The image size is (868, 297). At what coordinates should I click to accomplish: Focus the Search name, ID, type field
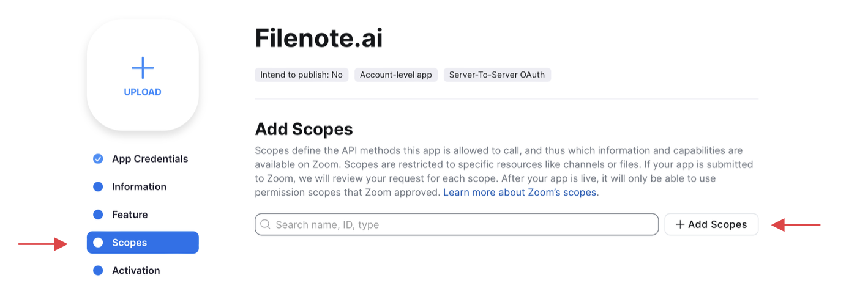pyautogui.click(x=459, y=224)
